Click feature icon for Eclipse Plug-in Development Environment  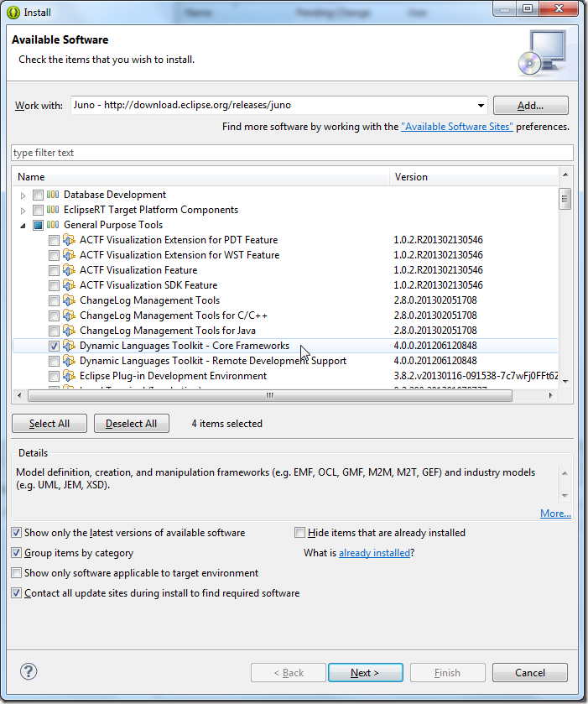pos(69,376)
